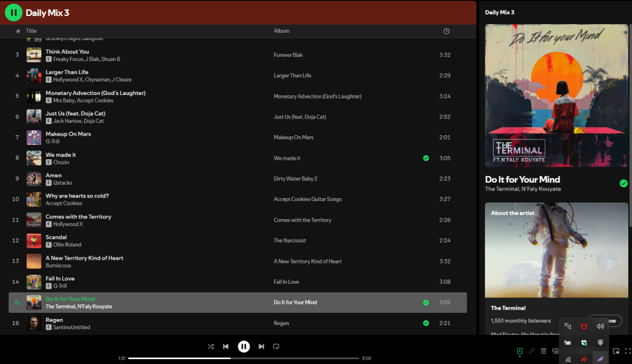Click the green equalizer icon in the playing row
The image size is (632, 364).
17,302
